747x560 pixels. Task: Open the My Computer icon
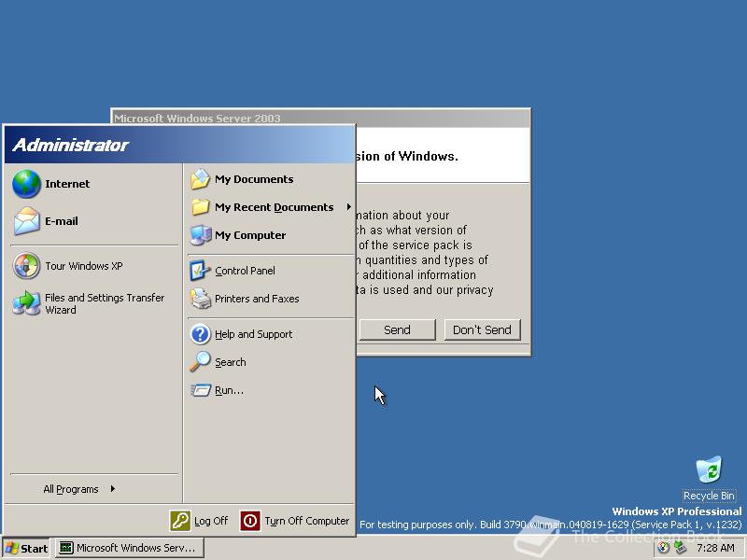[200, 235]
